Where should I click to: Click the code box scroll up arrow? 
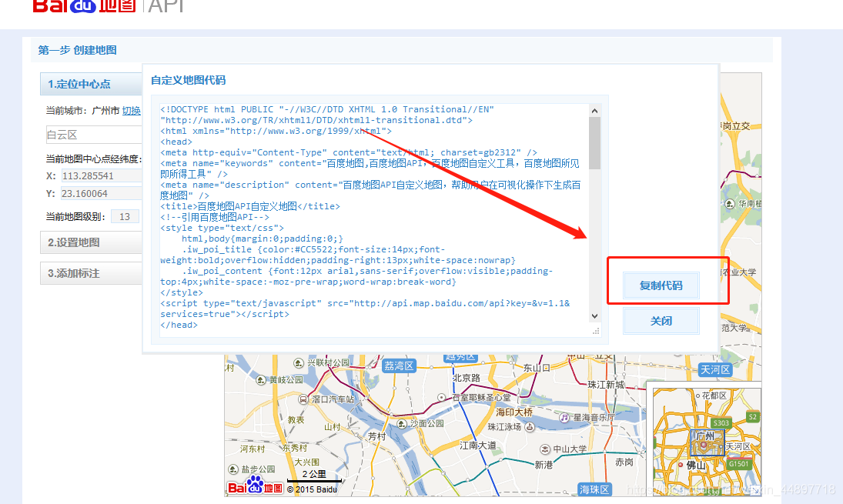(594, 111)
